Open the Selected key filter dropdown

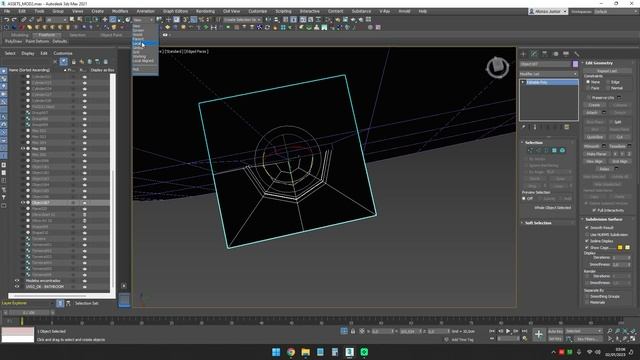click(583, 331)
